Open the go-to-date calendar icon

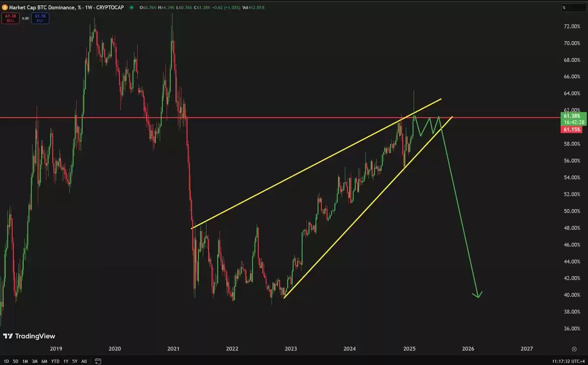point(98,361)
